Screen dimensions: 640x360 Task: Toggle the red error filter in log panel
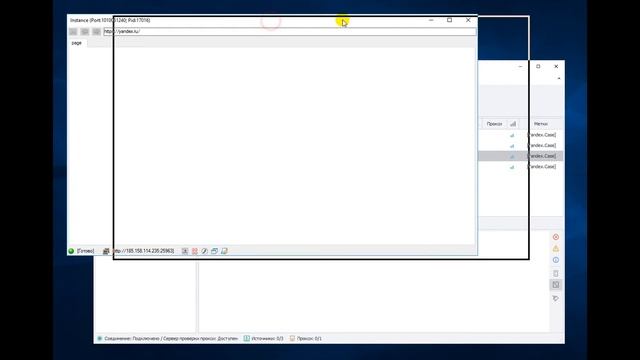pyautogui.click(x=556, y=237)
